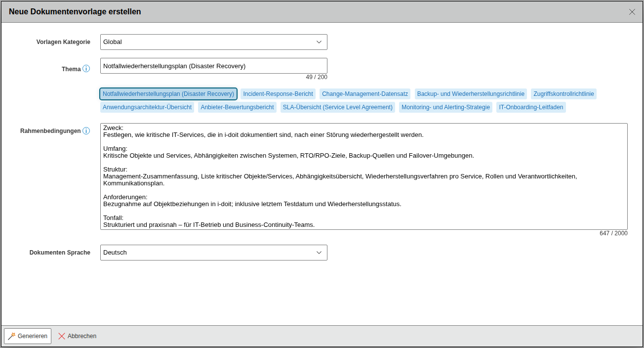Click the Vorlagen Kategorie label

pos(63,42)
